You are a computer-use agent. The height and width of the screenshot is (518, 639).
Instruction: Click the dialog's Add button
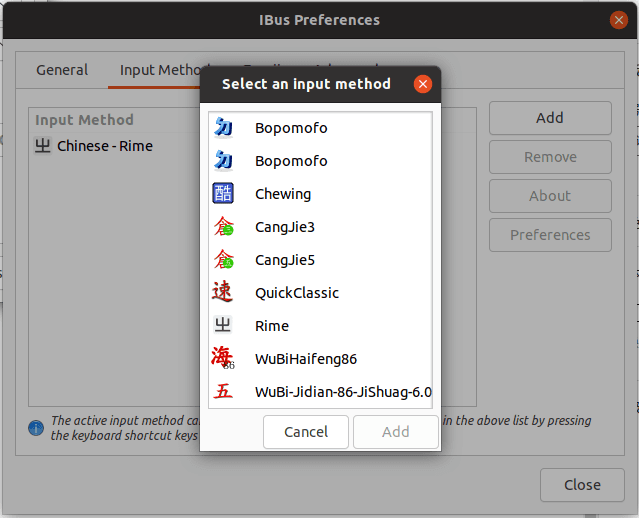point(395,432)
